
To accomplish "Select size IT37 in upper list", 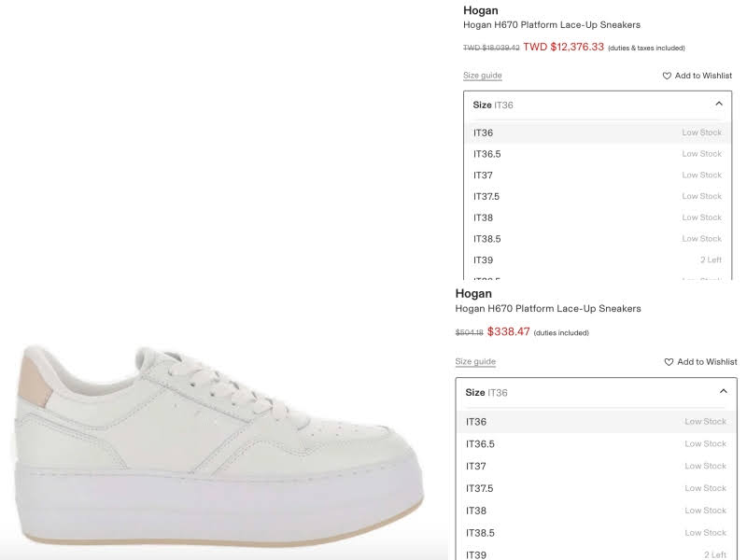I will 598,175.
